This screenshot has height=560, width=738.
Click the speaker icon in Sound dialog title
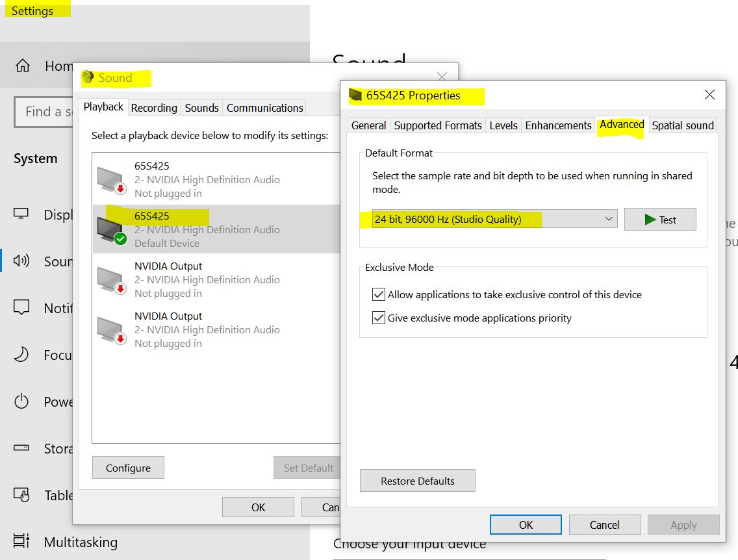point(88,77)
